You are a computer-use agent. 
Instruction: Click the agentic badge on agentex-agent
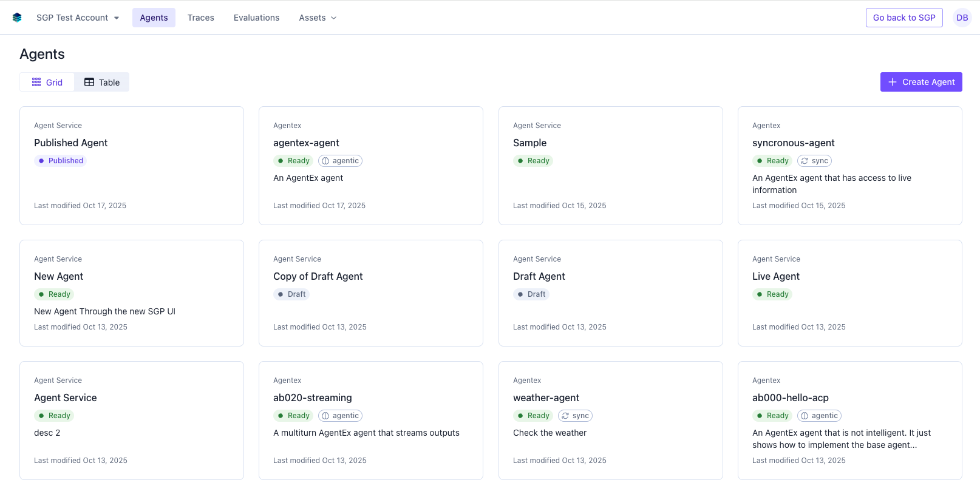coord(340,161)
